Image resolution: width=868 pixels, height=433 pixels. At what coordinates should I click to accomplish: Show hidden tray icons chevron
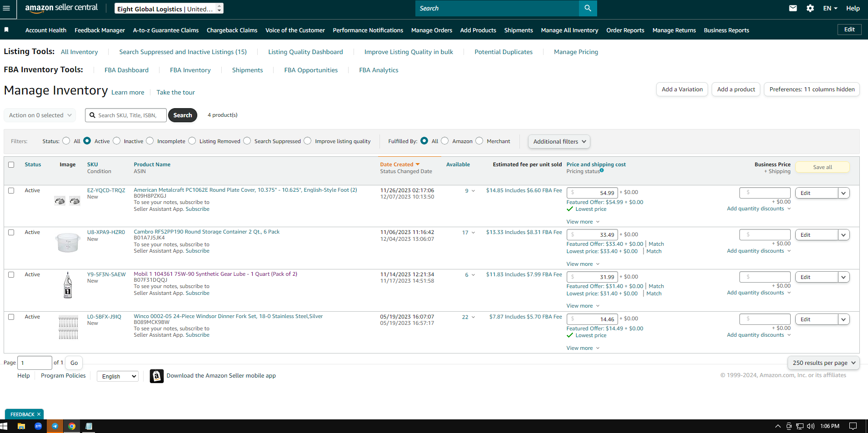coord(778,426)
